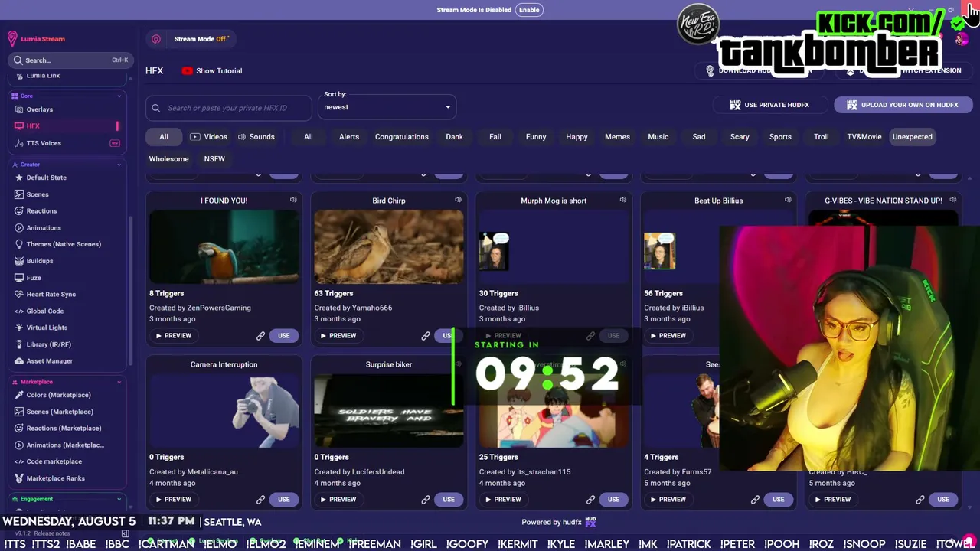Image resolution: width=980 pixels, height=551 pixels.
Task: Use the I FOUND YOU! effect
Action: pyautogui.click(x=284, y=336)
